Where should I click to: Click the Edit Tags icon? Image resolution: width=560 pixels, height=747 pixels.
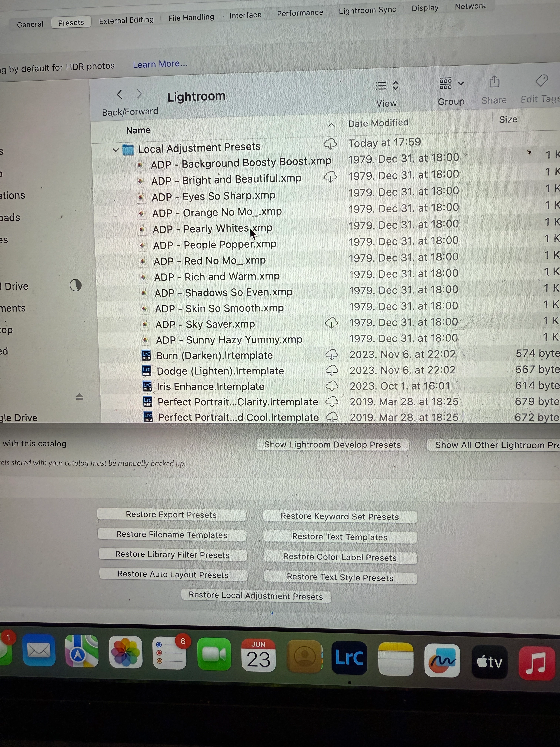click(541, 81)
